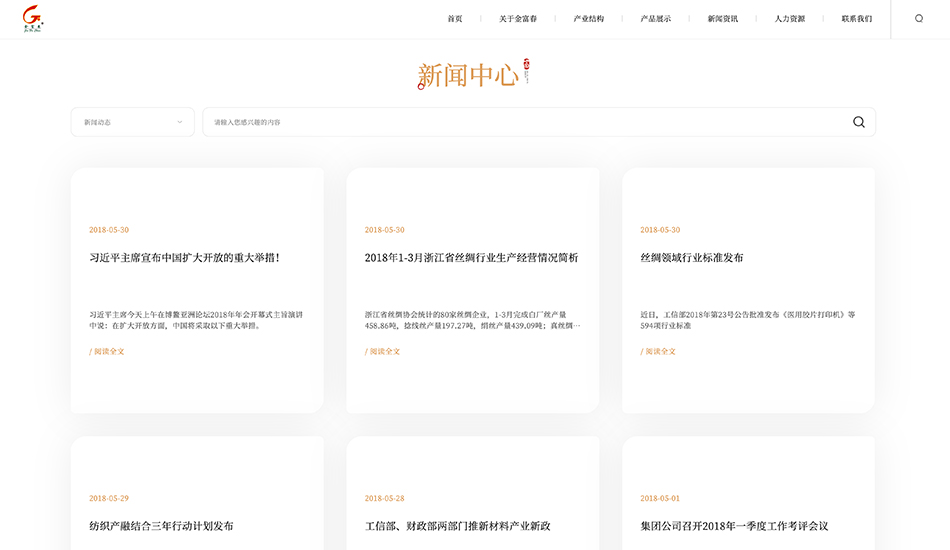Viewport: 950px width, 550px height.
Task: Open article 纺织产融结合三年行动计划发布
Action: pyautogui.click(x=161, y=526)
